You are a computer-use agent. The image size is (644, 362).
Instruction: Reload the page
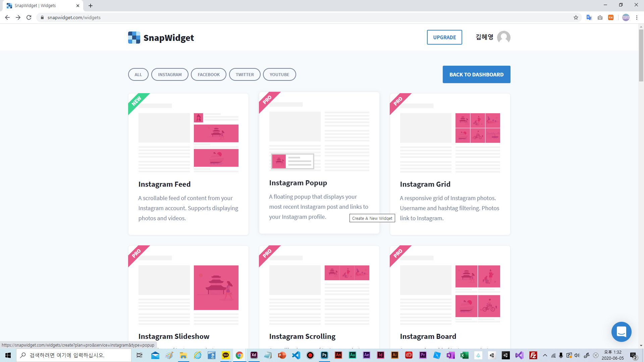click(29, 17)
